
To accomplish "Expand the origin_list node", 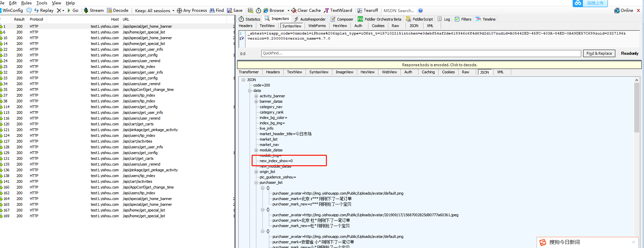I will [x=256, y=172].
